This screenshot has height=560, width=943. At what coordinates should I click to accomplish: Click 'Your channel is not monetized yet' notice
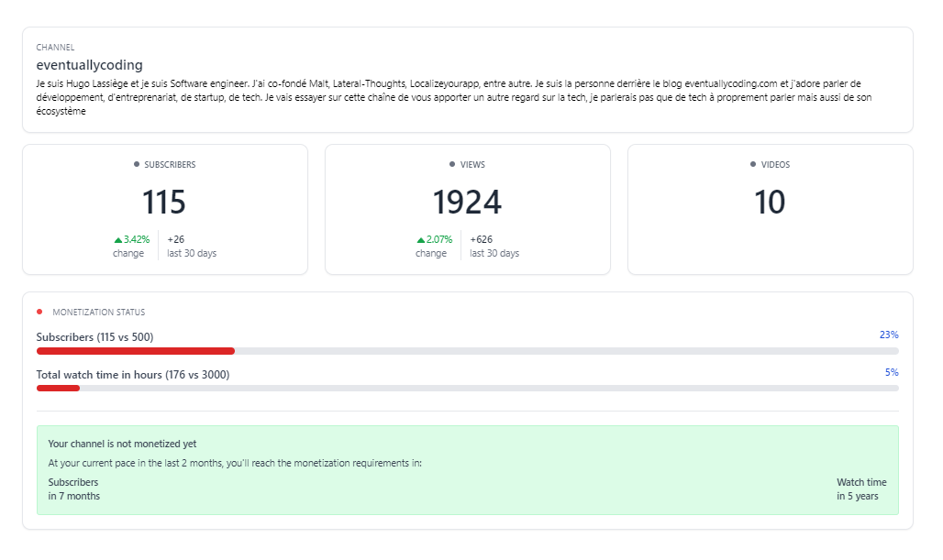122,444
